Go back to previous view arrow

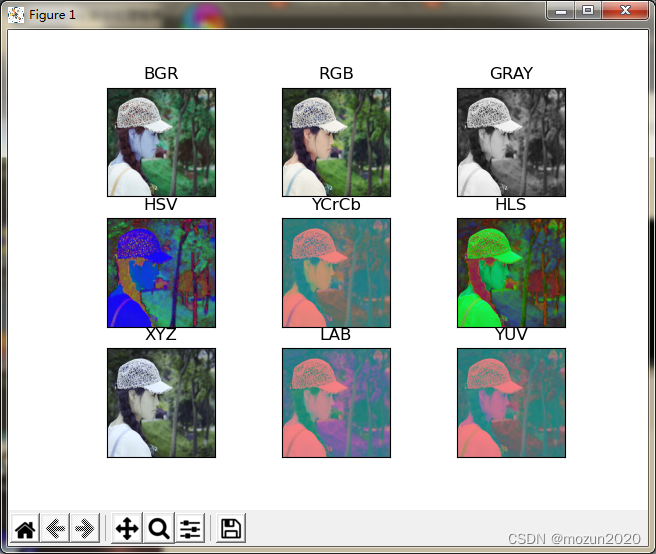tap(55, 528)
